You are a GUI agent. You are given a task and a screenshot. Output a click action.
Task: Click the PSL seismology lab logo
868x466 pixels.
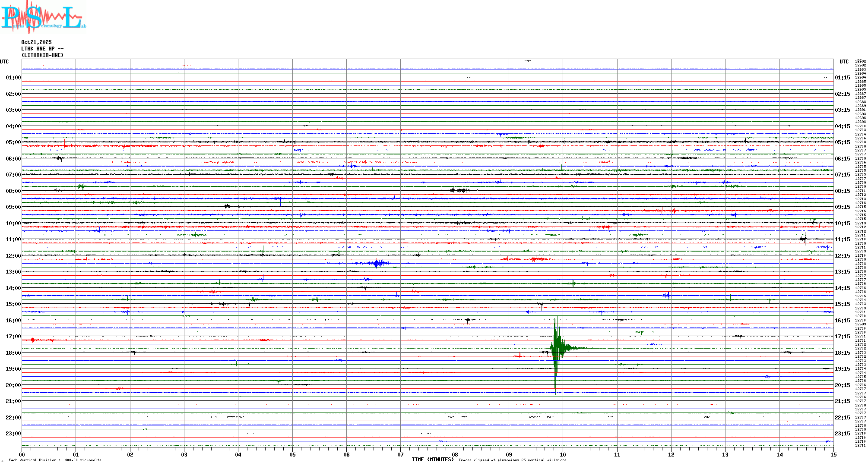tap(43, 17)
